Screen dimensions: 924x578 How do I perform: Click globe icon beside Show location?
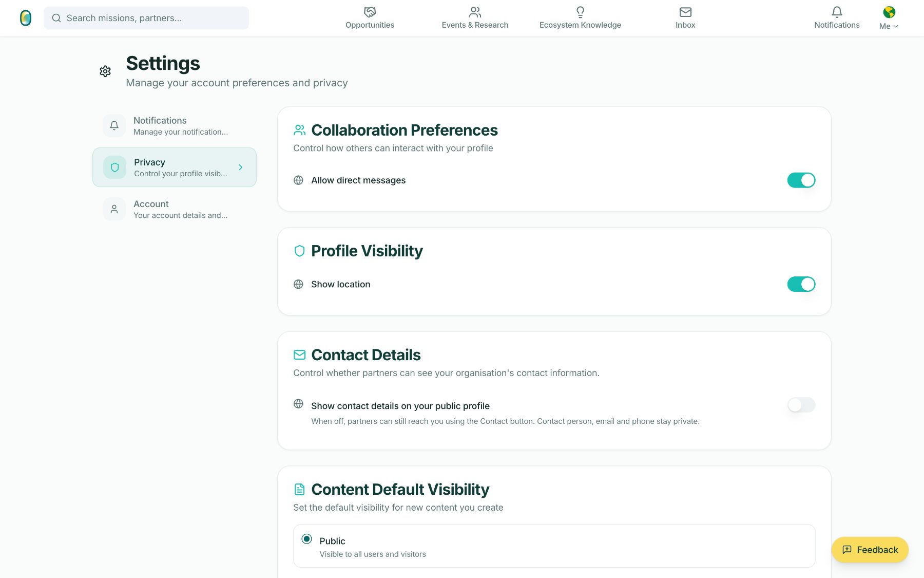[298, 284]
